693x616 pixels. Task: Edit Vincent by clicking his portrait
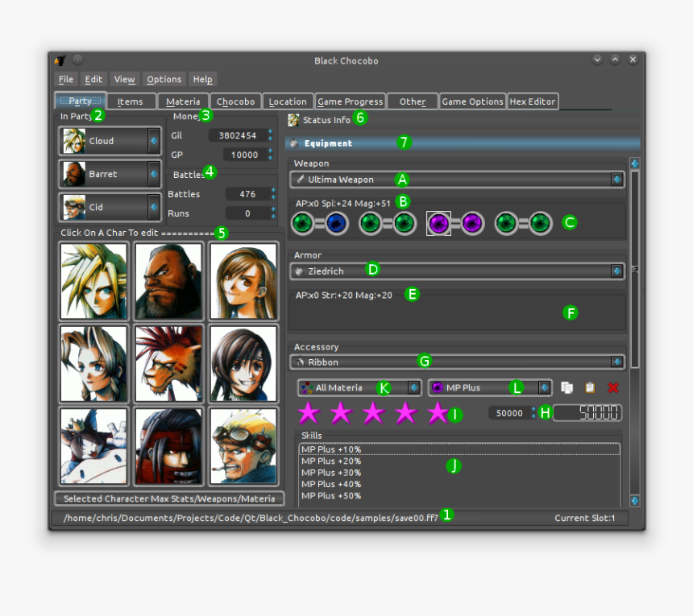[x=168, y=446]
